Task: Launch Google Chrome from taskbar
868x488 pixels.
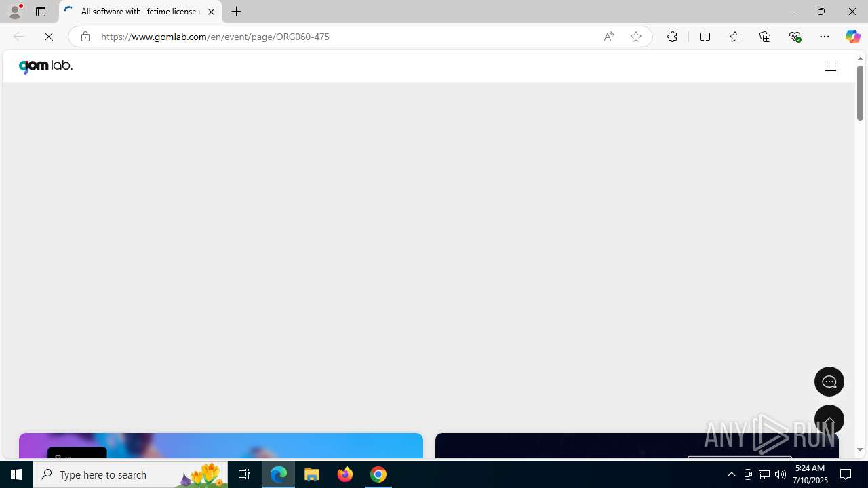Action: [378, 474]
